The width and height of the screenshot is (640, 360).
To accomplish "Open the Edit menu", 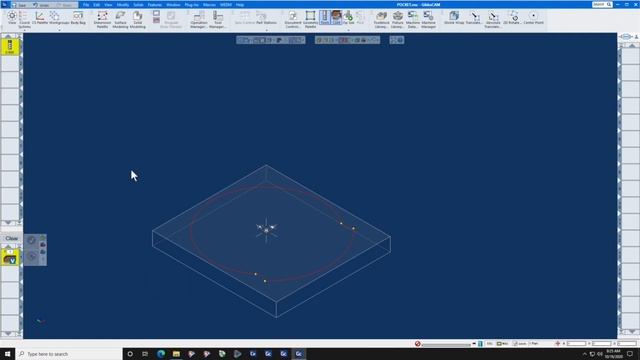I will pos(97,4).
